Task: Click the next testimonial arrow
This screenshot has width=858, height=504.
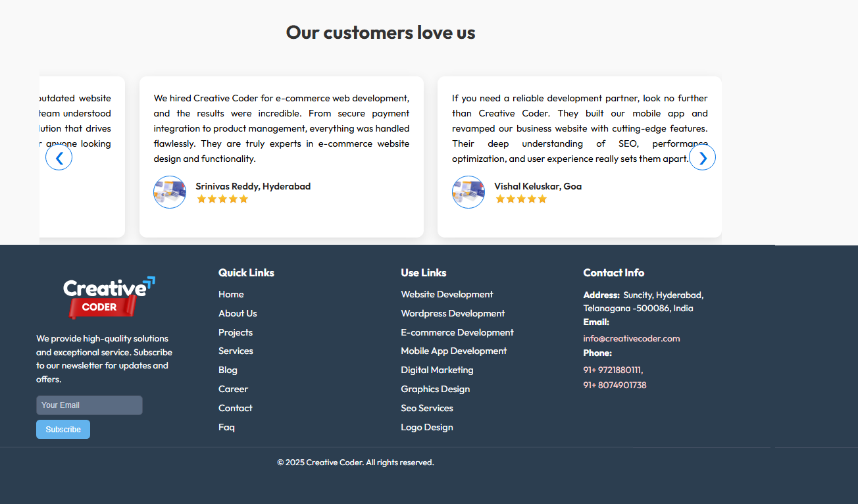Action: 702,157
